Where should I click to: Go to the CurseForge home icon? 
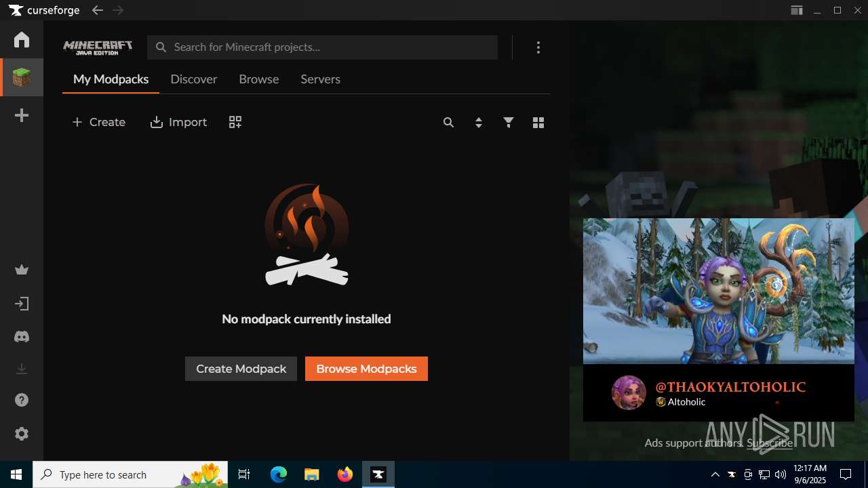click(x=22, y=39)
